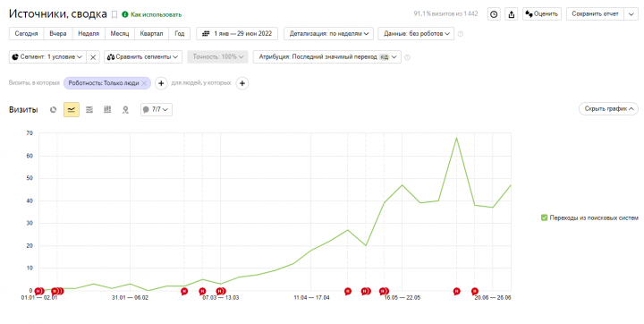The height and width of the screenshot is (324, 644).
Task: Select the 'Сегодня' period tab
Action: pyautogui.click(x=26, y=34)
